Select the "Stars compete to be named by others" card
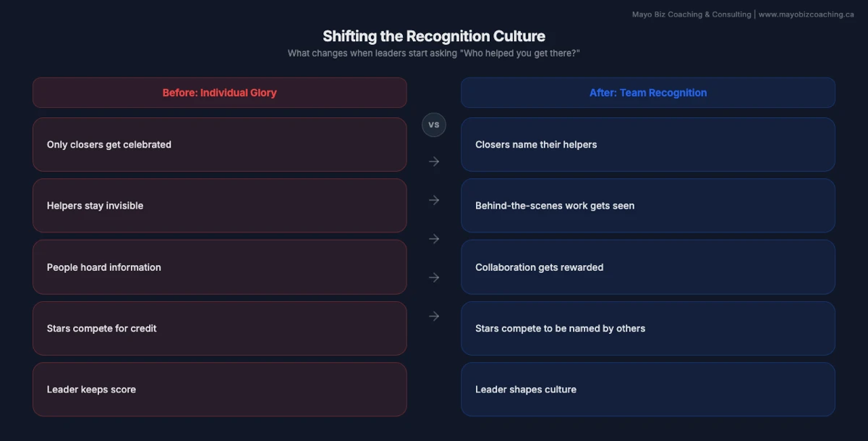 (648, 328)
